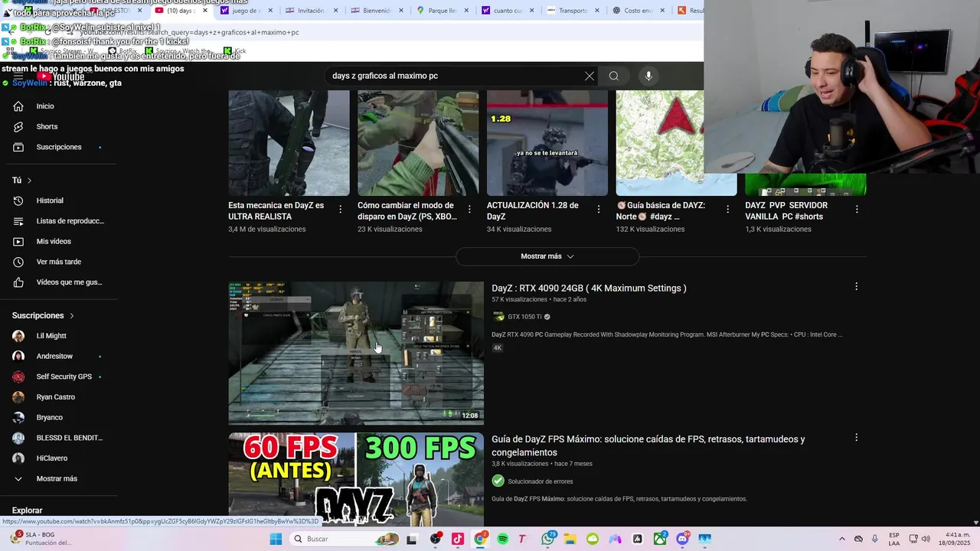
Task: Click the Windows taskbar Buscar box
Action: pos(345,539)
